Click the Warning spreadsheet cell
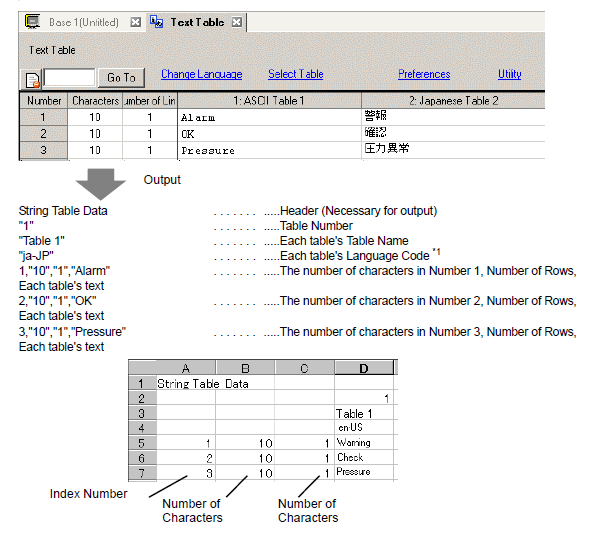603x552 pixels. [364, 443]
